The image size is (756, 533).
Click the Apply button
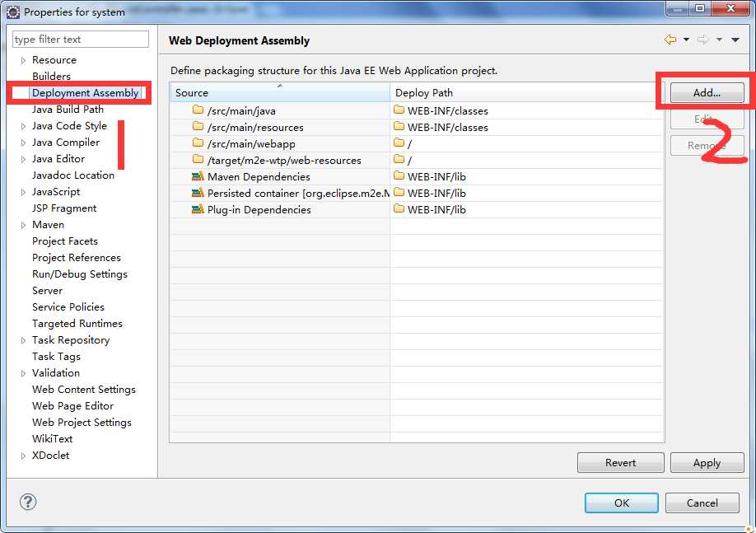coord(707,463)
